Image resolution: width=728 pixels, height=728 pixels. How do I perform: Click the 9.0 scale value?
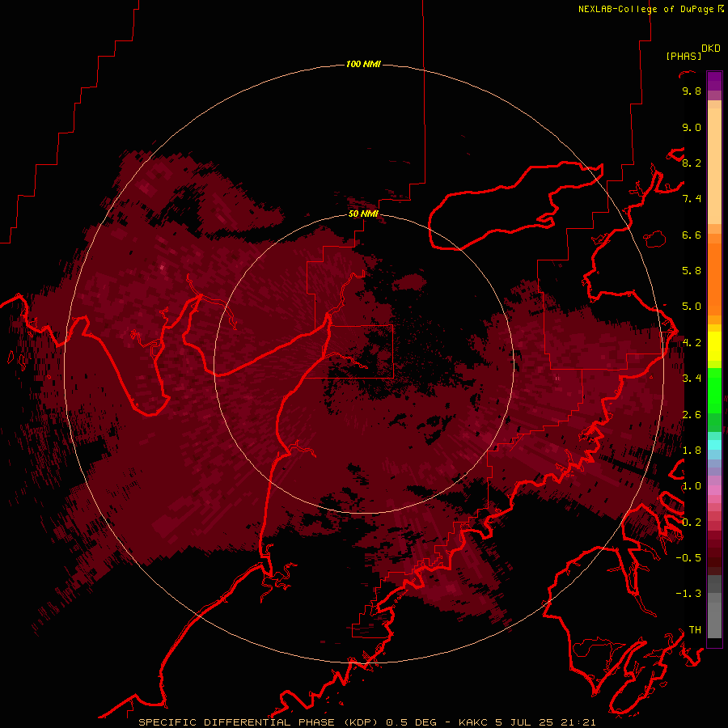pyautogui.click(x=692, y=127)
